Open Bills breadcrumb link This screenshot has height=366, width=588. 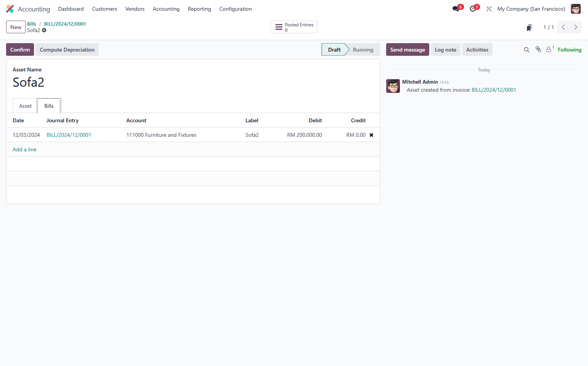32,24
